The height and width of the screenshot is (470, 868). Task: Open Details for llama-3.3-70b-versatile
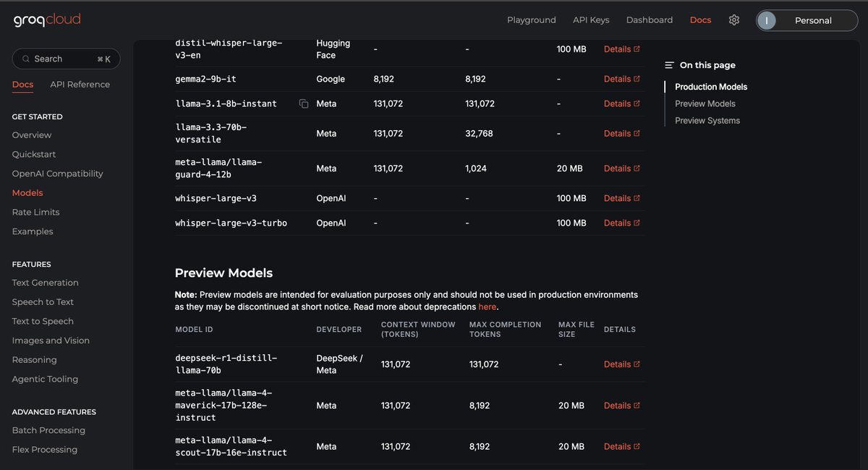tap(622, 133)
